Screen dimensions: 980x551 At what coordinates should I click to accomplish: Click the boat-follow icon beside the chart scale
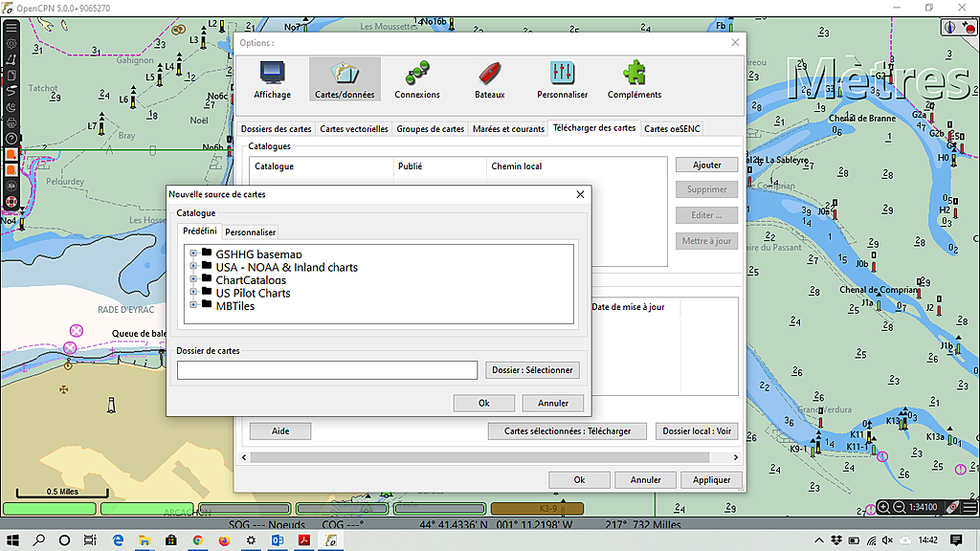pos(952,507)
